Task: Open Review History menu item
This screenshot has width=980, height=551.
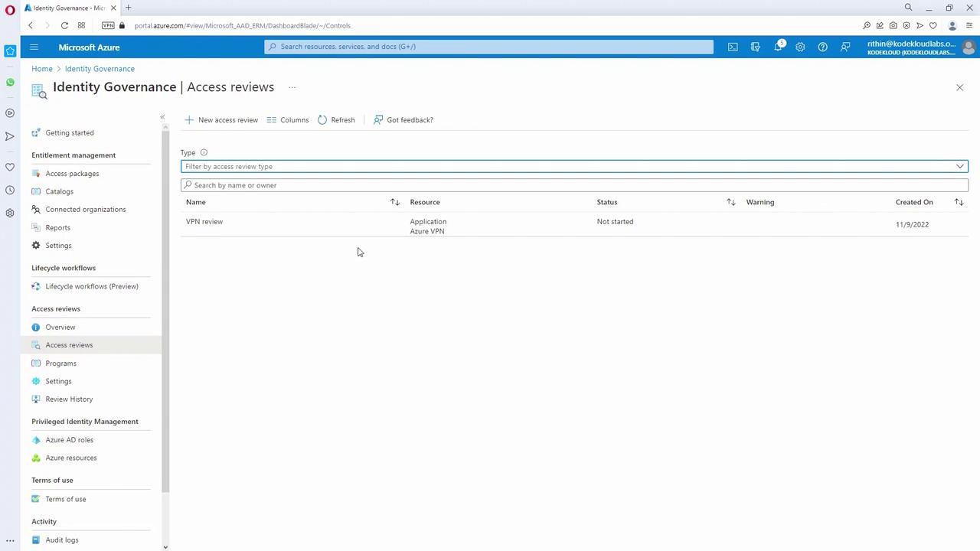Action: click(69, 399)
